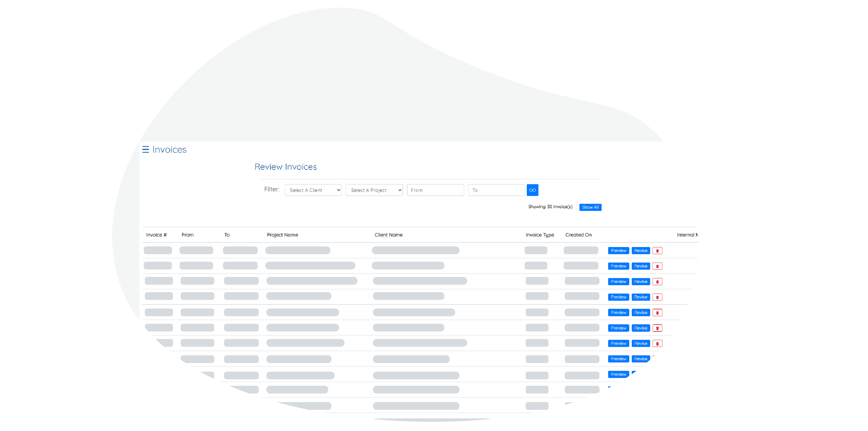Preview the second row's invoice

618,266
